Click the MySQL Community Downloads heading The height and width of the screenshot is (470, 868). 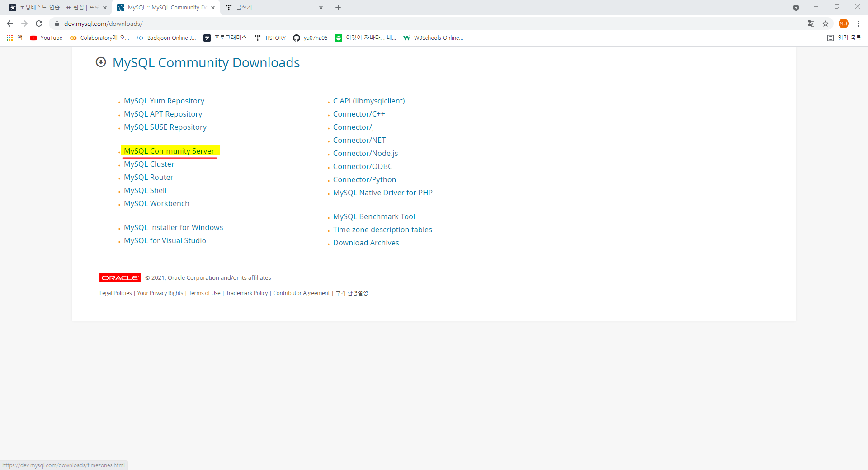click(206, 62)
